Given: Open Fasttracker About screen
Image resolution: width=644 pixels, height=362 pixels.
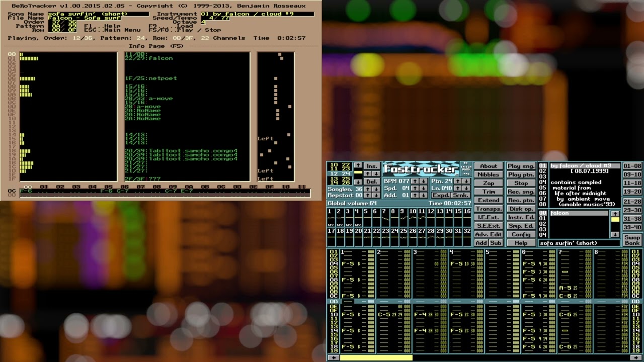Looking at the screenshot, I should (x=489, y=166).
